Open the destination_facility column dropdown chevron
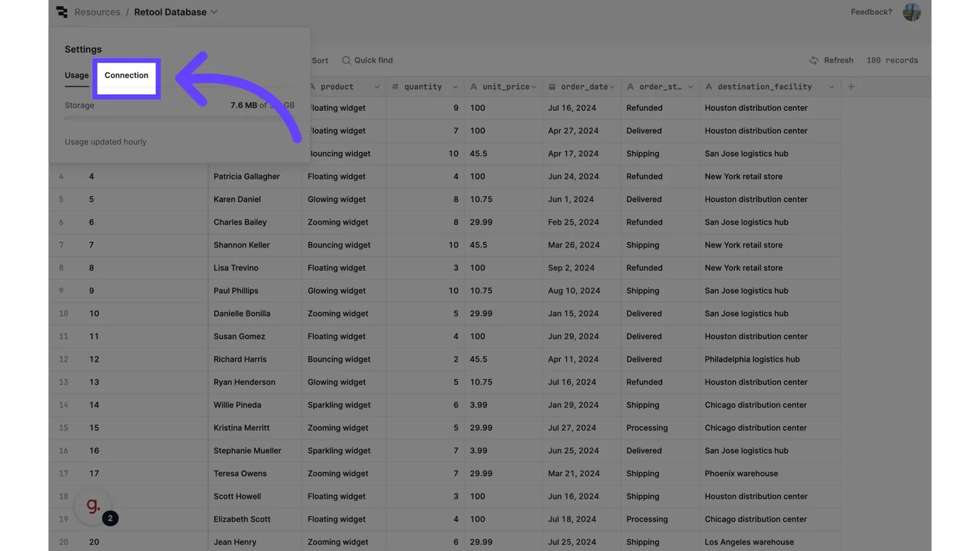The height and width of the screenshot is (551, 980). (x=831, y=87)
